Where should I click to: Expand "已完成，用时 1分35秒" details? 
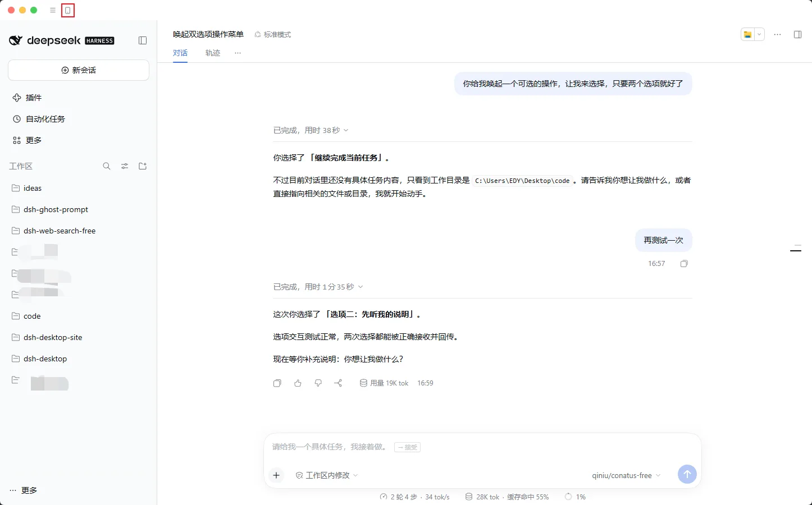point(318,287)
